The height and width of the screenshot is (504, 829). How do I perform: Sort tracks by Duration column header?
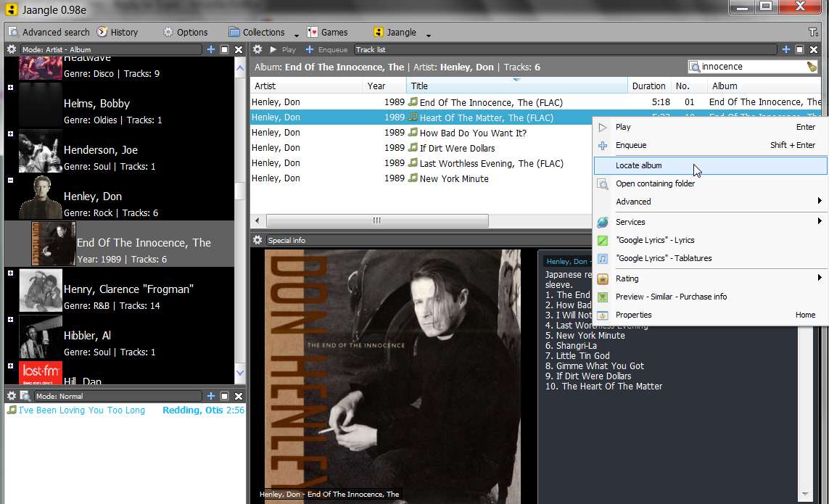tap(649, 86)
